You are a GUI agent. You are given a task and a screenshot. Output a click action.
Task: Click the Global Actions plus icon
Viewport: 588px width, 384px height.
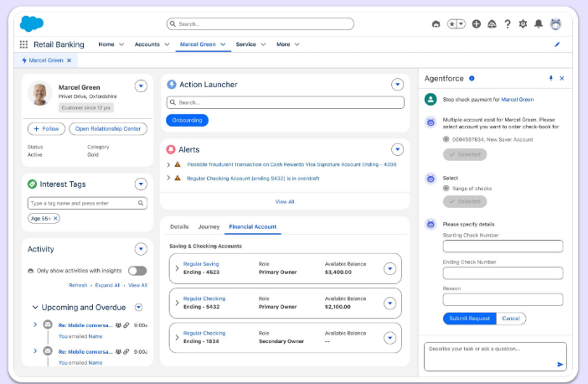[x=477, y=24]
